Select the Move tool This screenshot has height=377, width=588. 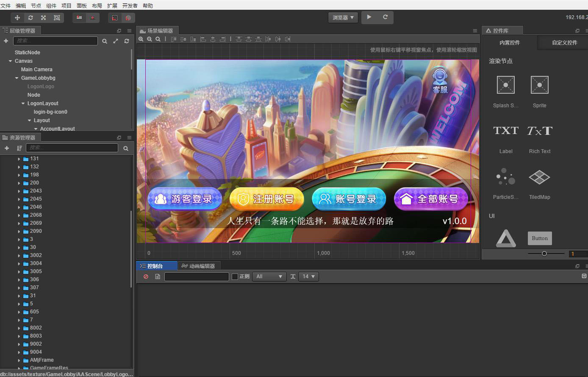[17, 17]
